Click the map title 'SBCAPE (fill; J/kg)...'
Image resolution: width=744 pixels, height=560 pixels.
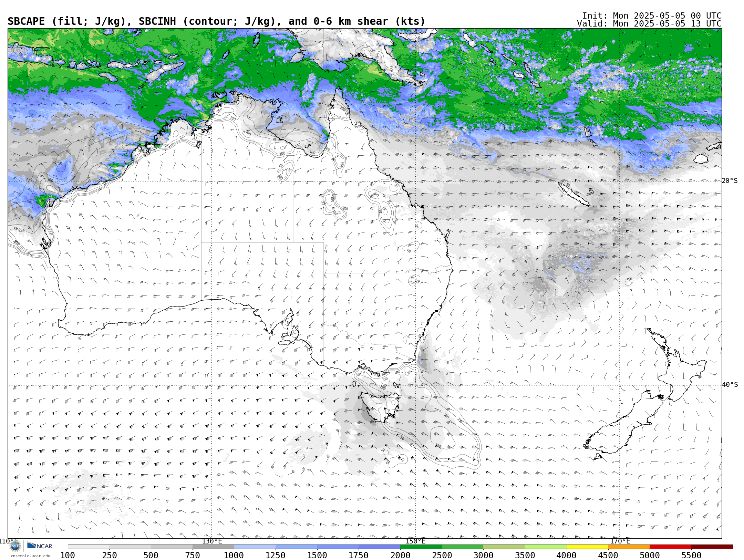(x=216, y=21)
